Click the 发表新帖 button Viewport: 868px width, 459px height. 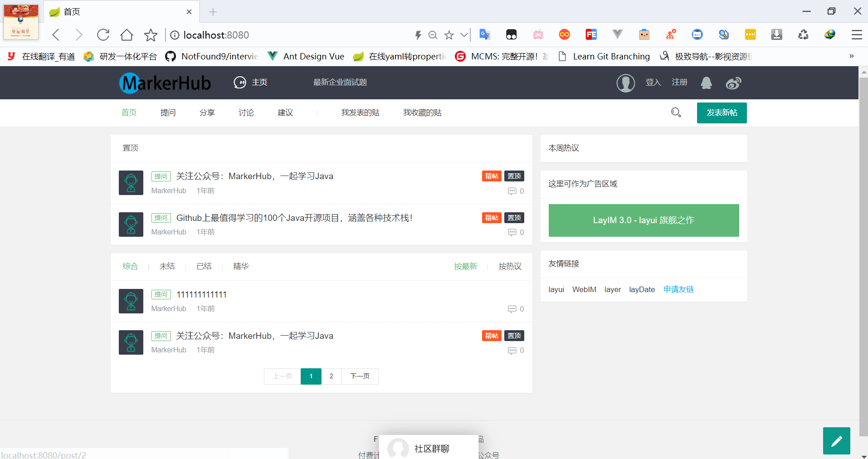[722, 112]
